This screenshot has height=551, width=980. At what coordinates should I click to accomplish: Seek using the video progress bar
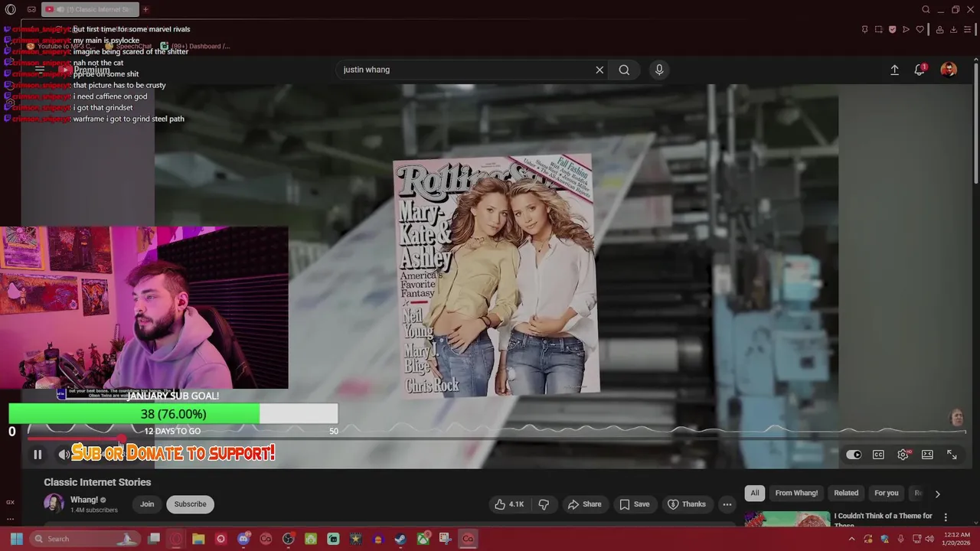tap(496, 440)
